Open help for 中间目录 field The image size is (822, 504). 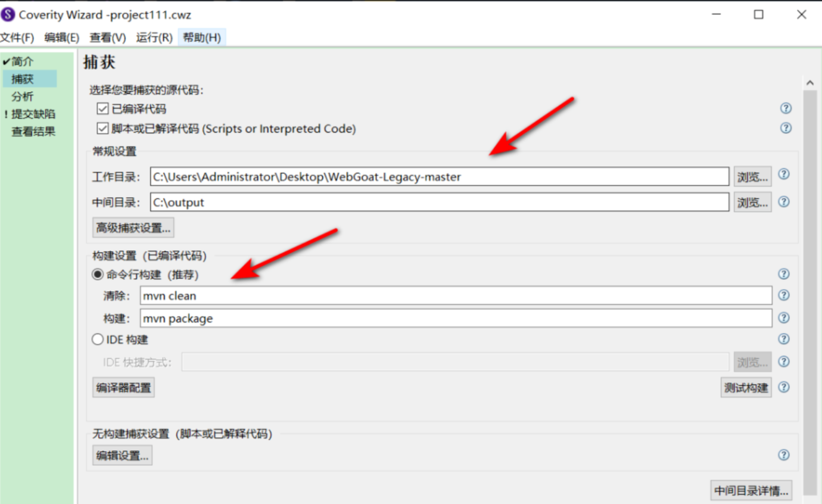784,202
